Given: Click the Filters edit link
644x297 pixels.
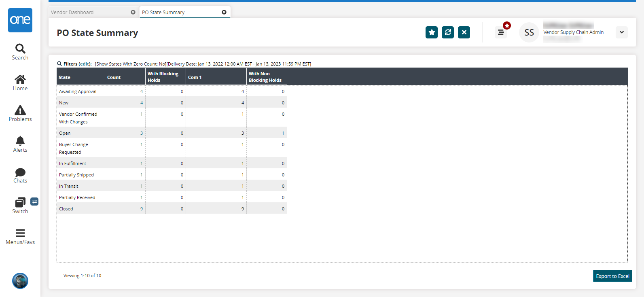Looking at the screenshot, I should (x=85, y=64).
